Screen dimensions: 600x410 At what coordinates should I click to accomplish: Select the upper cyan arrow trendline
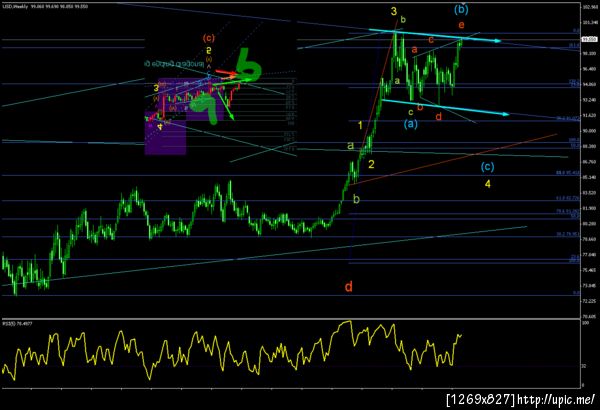point(435,35)
